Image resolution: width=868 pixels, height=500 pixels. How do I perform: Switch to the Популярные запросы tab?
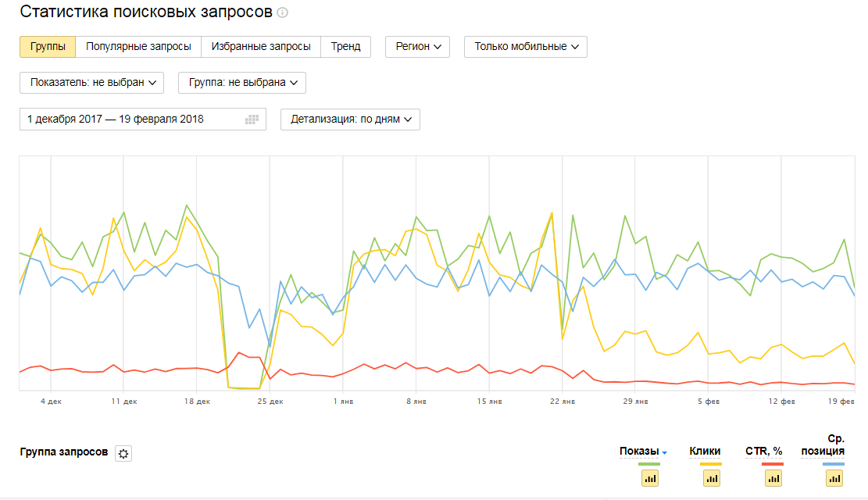[x=138, y=46]
